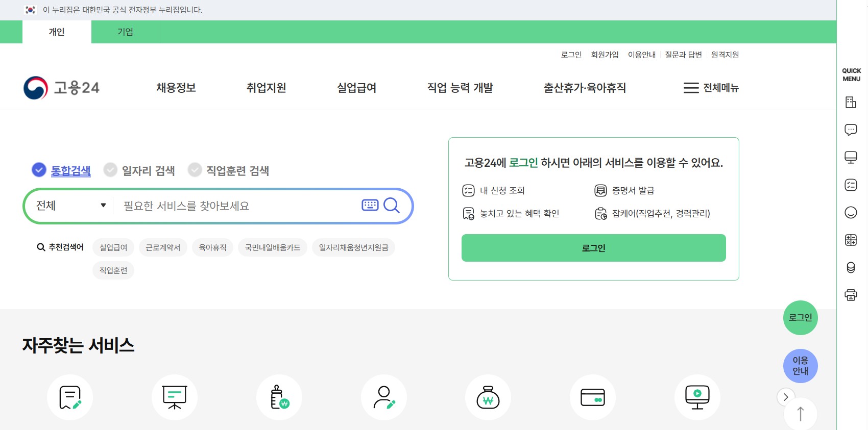The width and height of the screenshot is (868, 430).
Task: Open the 채용정보 menu
Action: (x=176, y=88)
